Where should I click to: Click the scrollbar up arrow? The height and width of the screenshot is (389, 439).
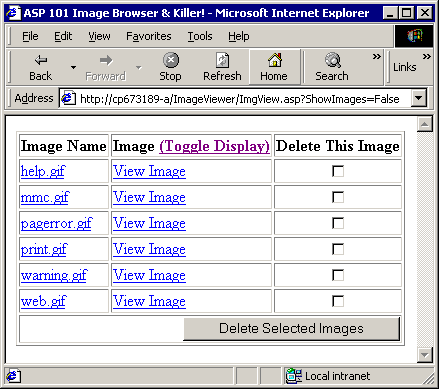point(425,124)
